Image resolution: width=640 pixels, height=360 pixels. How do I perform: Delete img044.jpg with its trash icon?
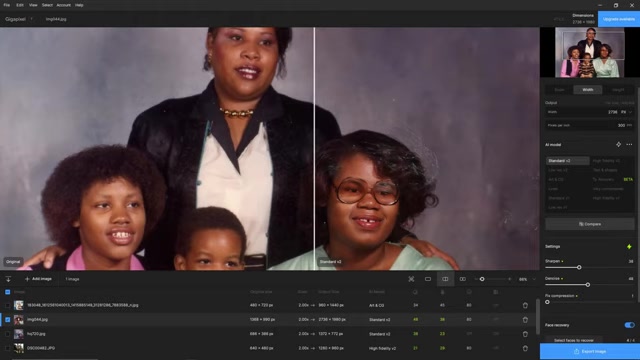[x=525, y=320]
